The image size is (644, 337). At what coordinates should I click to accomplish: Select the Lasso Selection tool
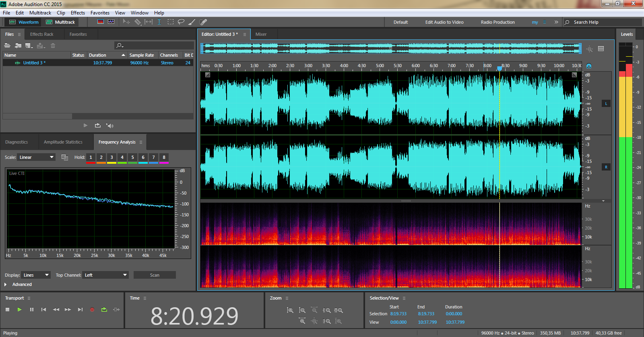pos(181,22)
